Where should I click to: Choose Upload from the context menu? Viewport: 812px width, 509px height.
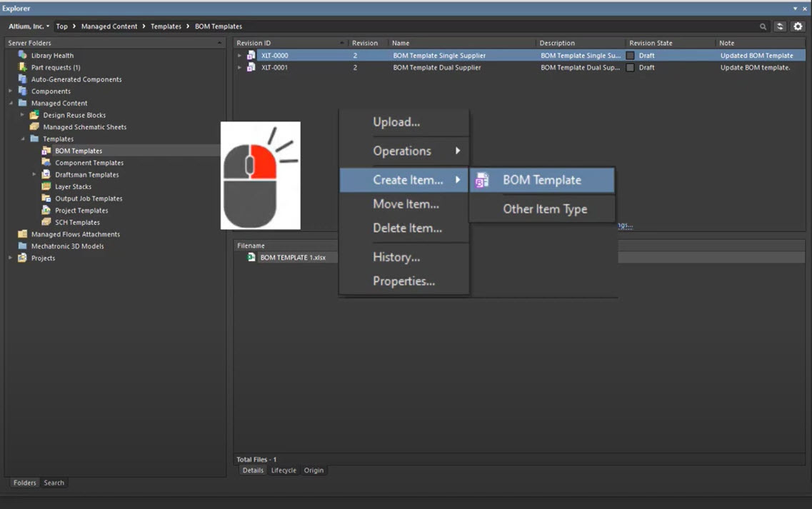396,122
